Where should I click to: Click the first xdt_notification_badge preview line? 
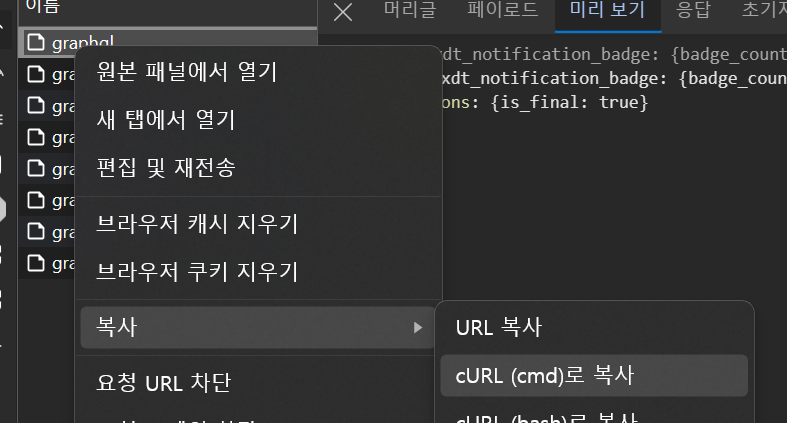coord(613,54)
